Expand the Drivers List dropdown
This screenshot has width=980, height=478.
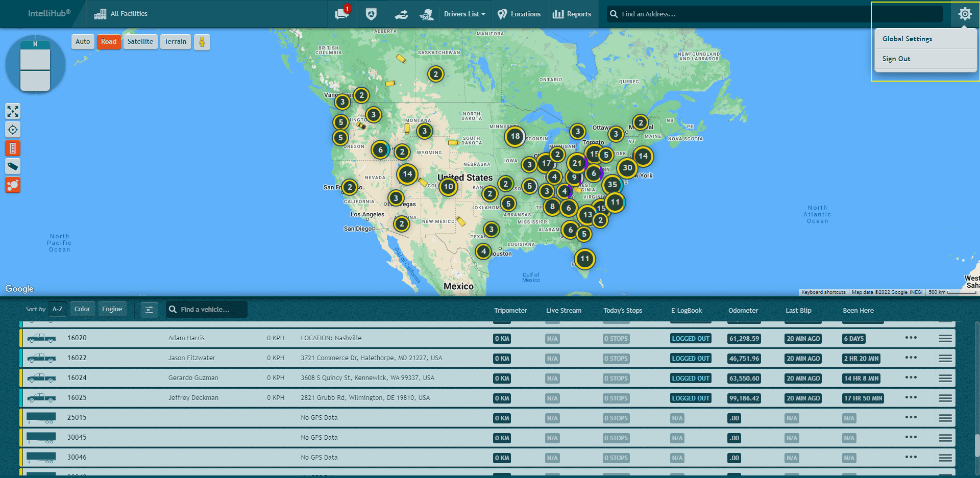tap(464, 14)
